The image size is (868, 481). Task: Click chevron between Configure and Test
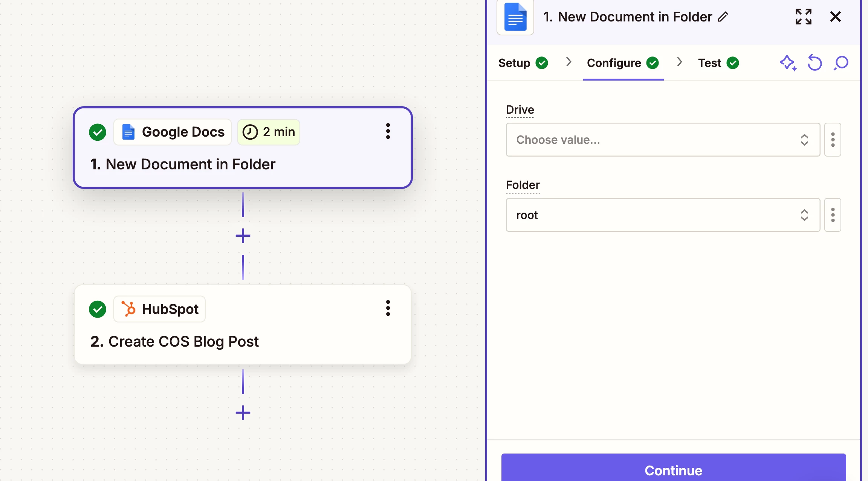679,62
